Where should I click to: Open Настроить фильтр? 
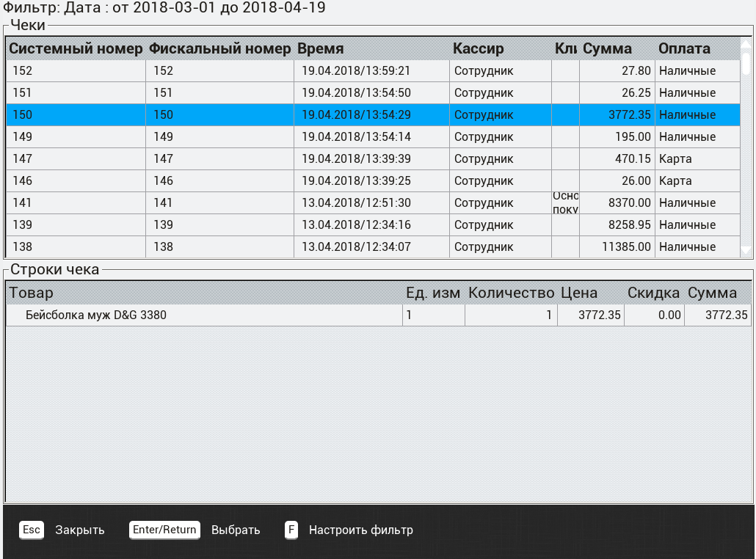[x=361, y=530]
